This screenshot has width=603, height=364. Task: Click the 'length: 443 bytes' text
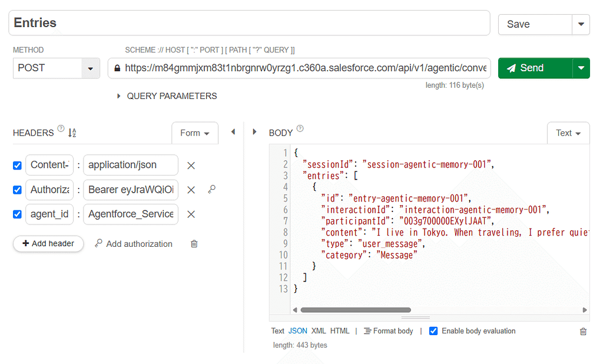(x=300, y=345)
